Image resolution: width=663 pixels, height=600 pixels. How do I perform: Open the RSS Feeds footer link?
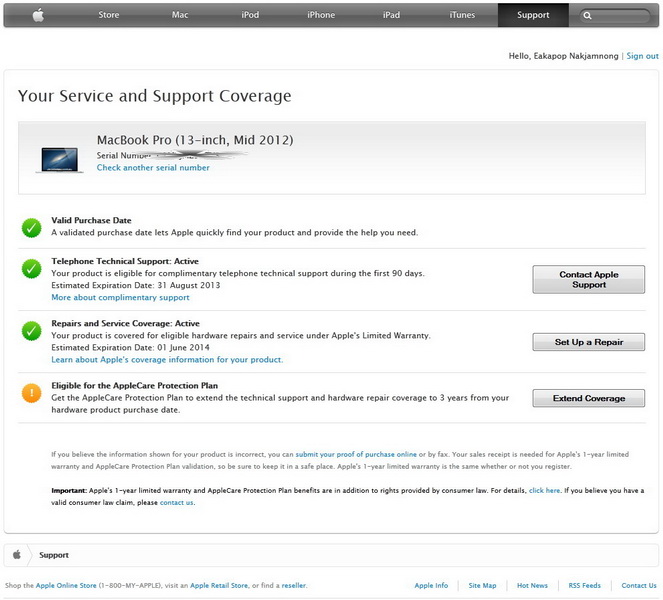pos(584,585)
